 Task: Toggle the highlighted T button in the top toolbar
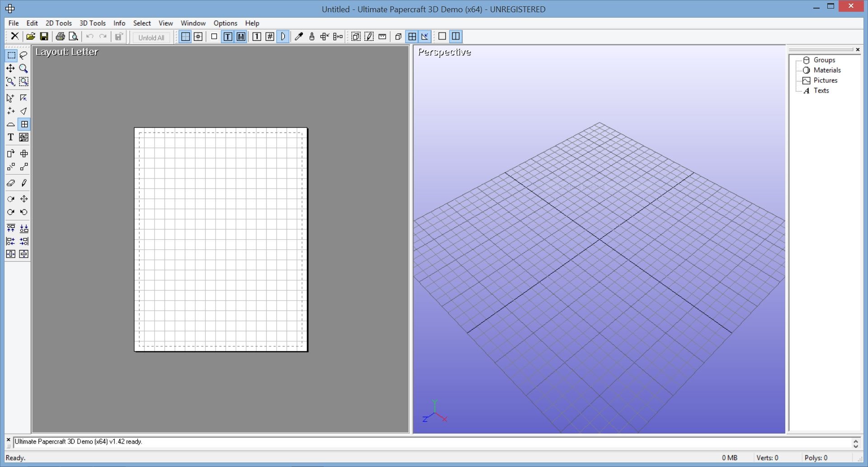228,37
